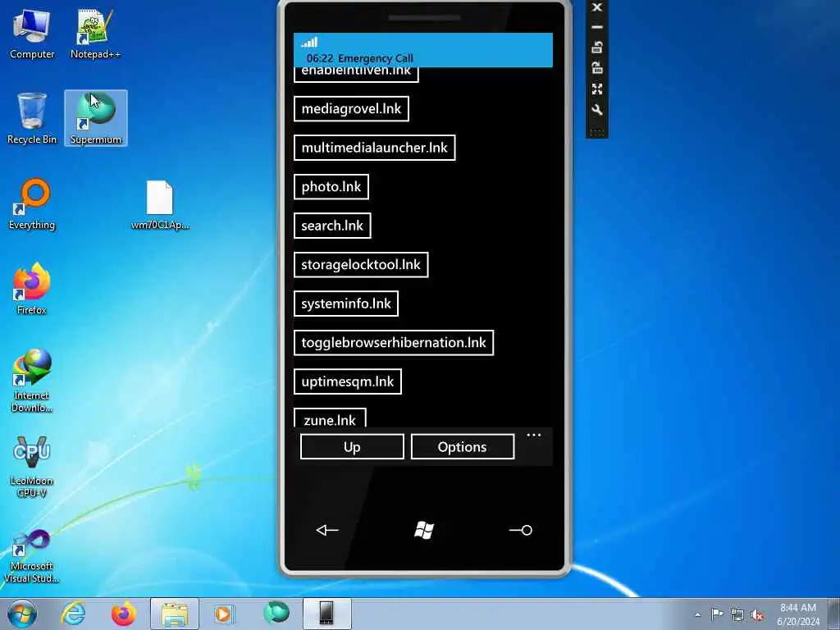This screenshot has width=840, height=630.
Task: Switch to the phone emulator taskbar item
Action: tap(326, 614)
